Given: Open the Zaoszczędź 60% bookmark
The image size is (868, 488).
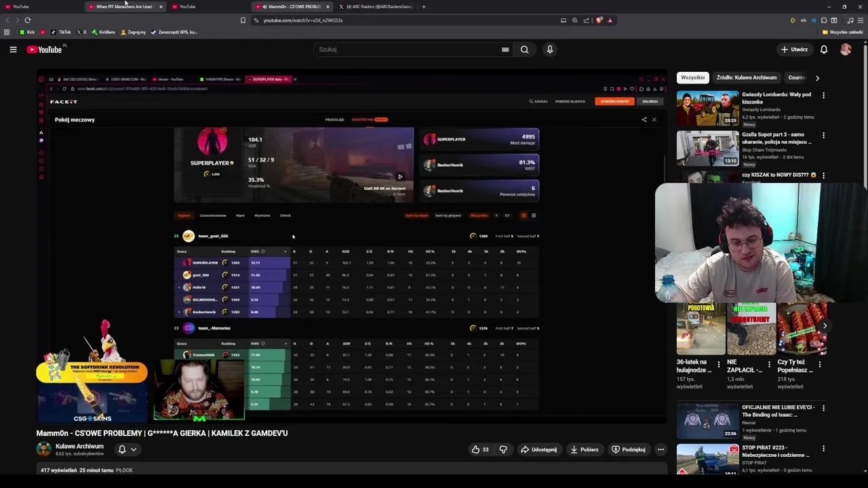Looking at the screenshot, I should click(x=174, y=32).
